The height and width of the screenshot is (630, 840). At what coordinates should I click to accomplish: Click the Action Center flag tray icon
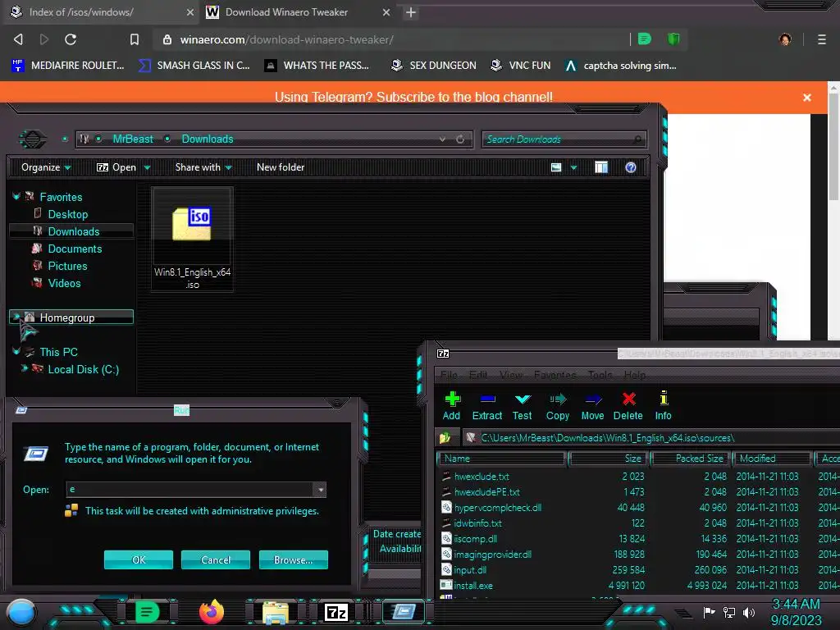coord(709,612)
